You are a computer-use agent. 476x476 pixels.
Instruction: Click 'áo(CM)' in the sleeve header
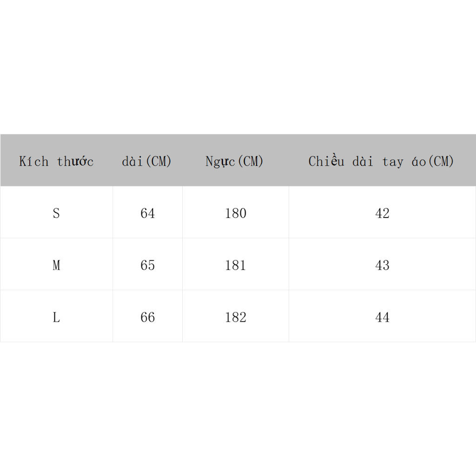tap(432, 162)
